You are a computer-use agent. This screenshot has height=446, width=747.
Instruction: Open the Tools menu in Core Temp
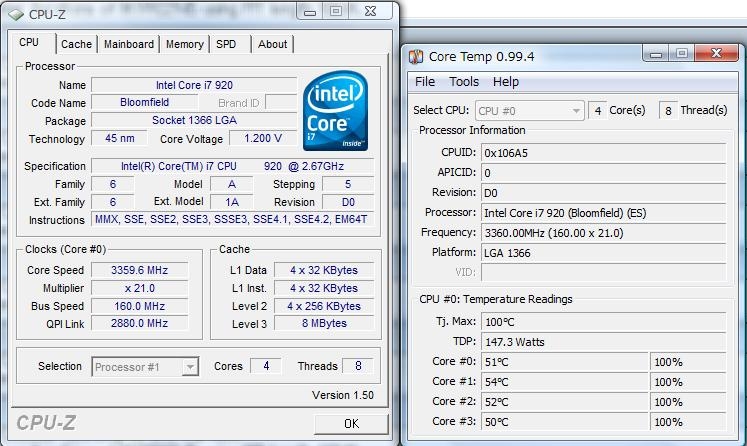click(x=464, y=82)
